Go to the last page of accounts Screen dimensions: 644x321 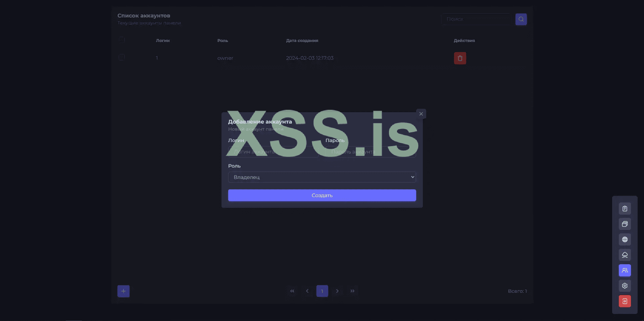(x=352, y=291)
